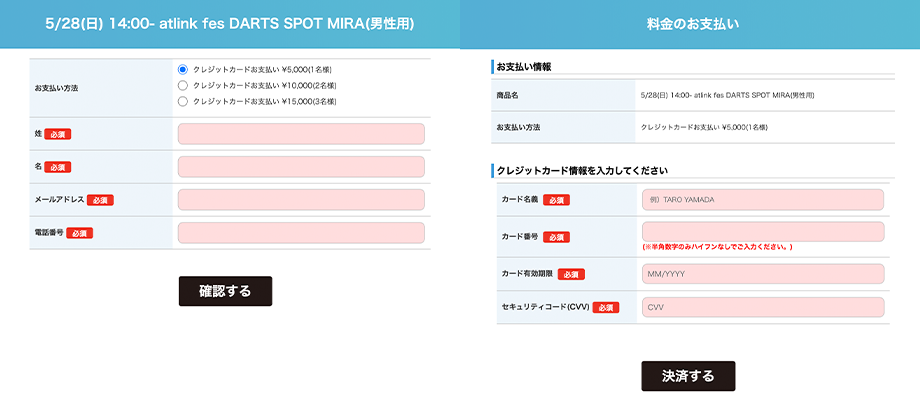Click the CVV security code field
Screen dimensions: 920x406
click(763, 307)
